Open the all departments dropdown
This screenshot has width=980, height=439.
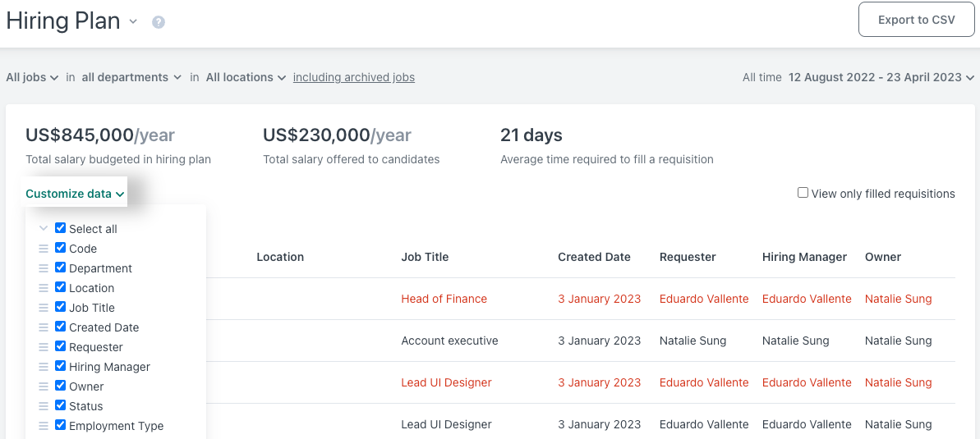click(131, 77)
